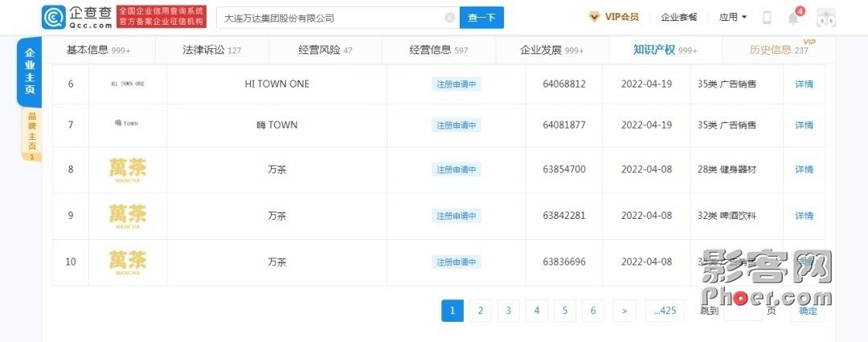Open the WANCHA logo thumbnail in row 9
Screen dimensions: 868x342
pos(128,216)
